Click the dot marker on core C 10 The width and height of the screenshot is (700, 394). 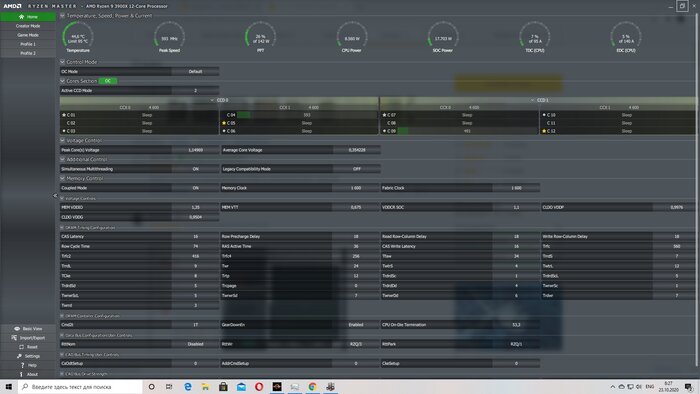point(544,115)
